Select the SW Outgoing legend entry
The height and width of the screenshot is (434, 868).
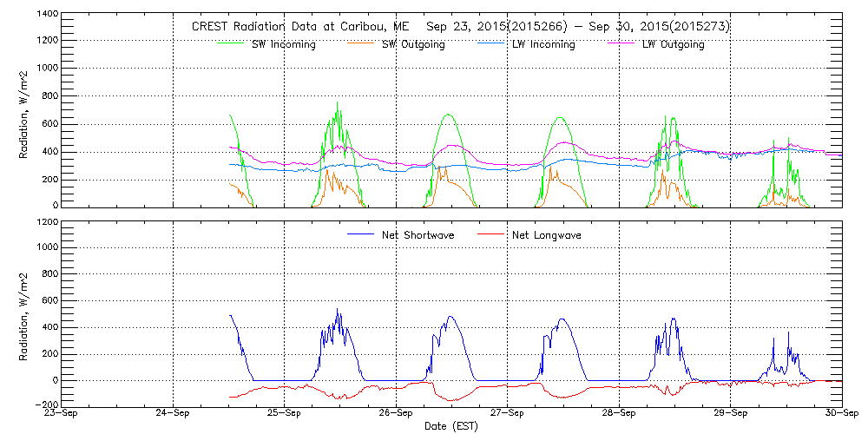(414, 45)
